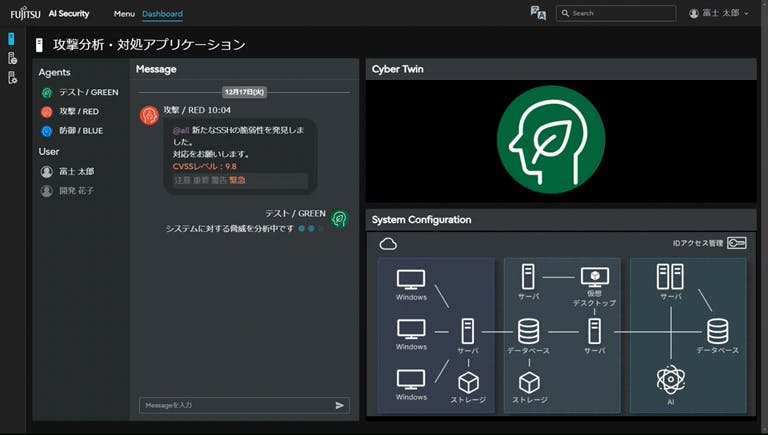Click the Search input field
Viewport: 768px width, 435px height.
coord(616,13)
